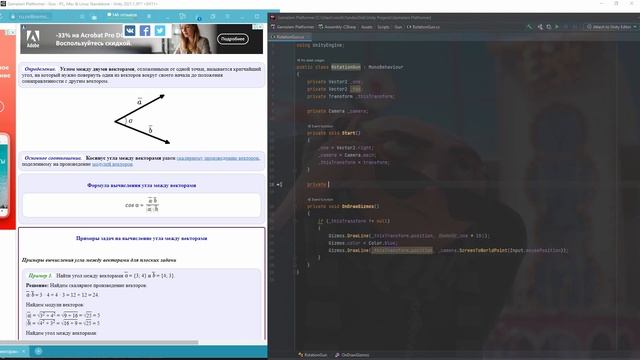640x360 pixels.
Task: Click the RotationGun class crumb in the bottom bar
Action: [313, 355]
